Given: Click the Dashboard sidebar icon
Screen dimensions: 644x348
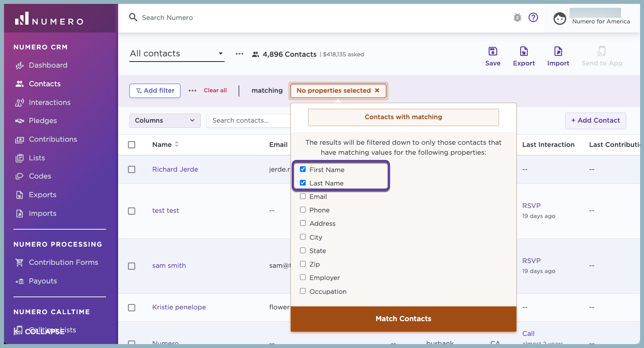Looking at the screenshot, I should (19, 65).
